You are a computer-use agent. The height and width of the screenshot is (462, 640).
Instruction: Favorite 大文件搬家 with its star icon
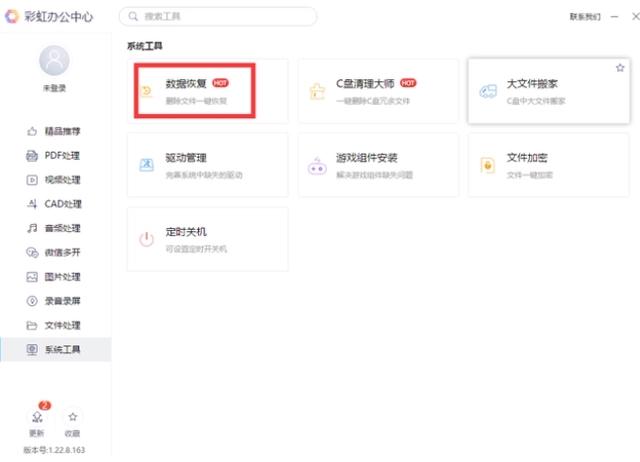620,68
